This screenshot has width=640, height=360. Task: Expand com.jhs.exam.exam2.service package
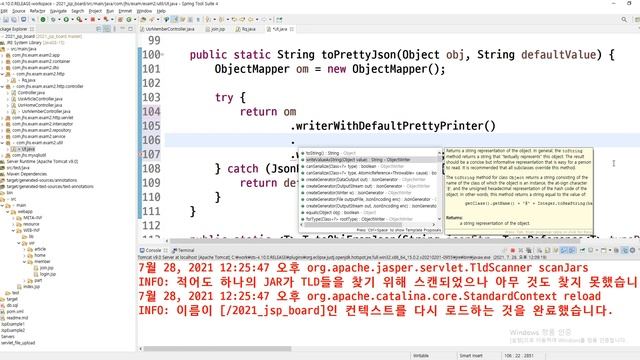tap(2, 137)
